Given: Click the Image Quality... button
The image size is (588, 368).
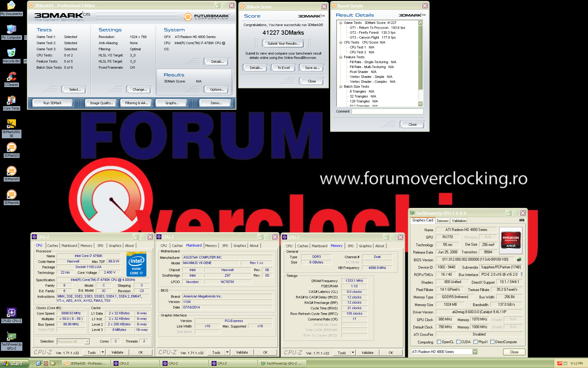Looking at the screenshot, I should pos(101,103).
